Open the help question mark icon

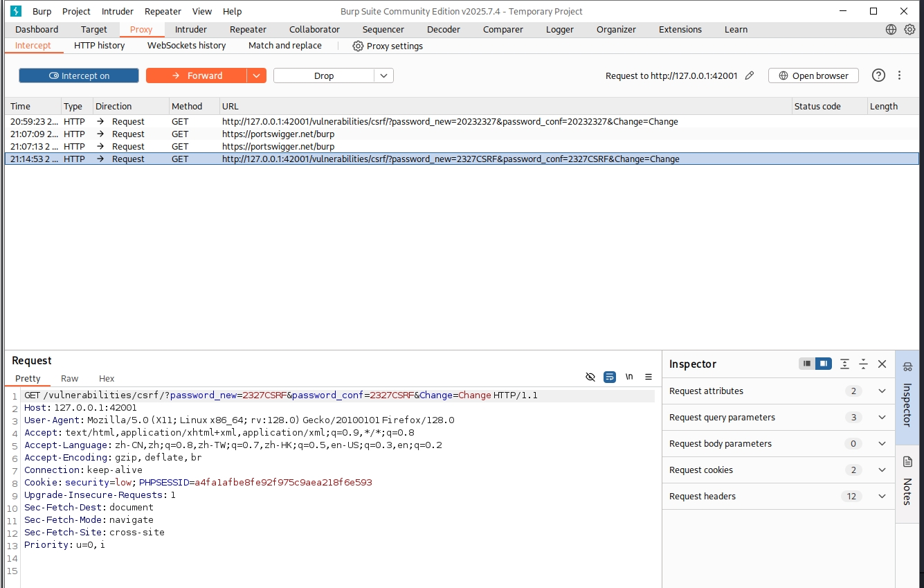tap(878, 75)
